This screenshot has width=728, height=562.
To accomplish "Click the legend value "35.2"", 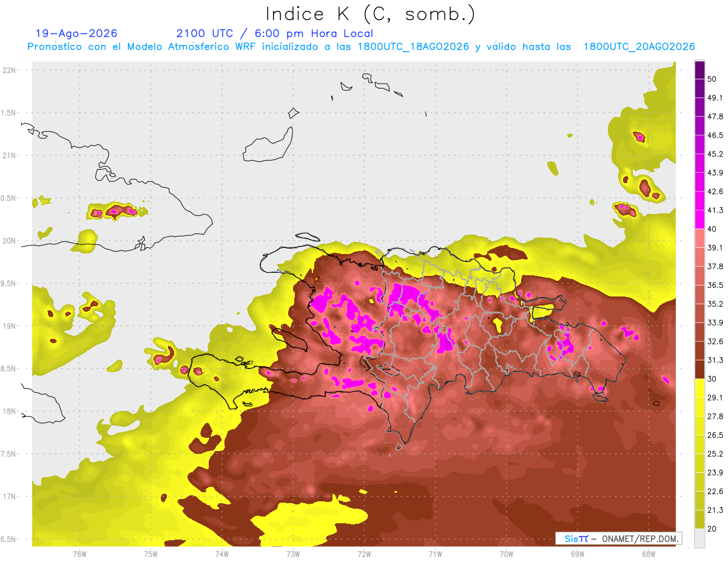I will click(x=715, y=304).
